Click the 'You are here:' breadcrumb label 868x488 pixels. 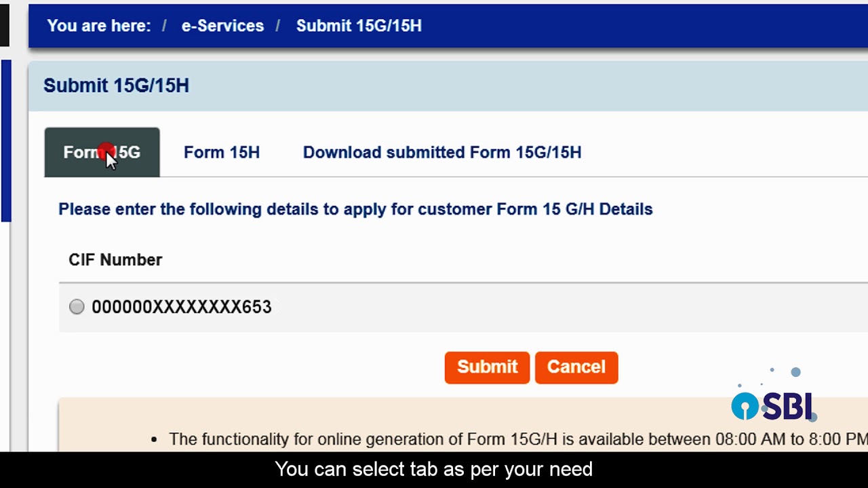pyautogui.click(x=99, y=26)
